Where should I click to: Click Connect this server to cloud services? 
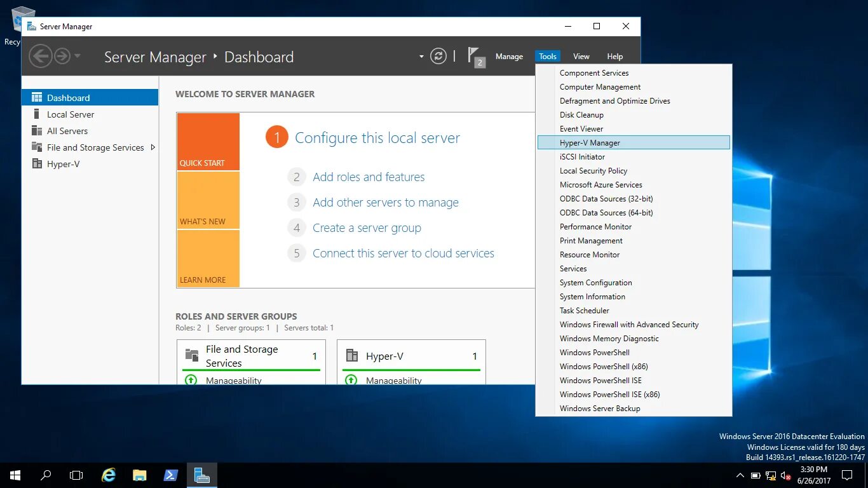[x=403, y=254]
